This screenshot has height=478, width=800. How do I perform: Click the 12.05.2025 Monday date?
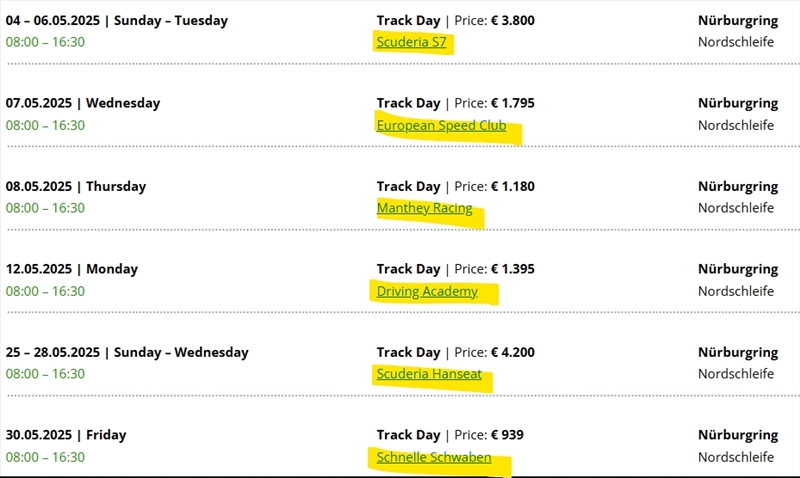click(72, 269)
